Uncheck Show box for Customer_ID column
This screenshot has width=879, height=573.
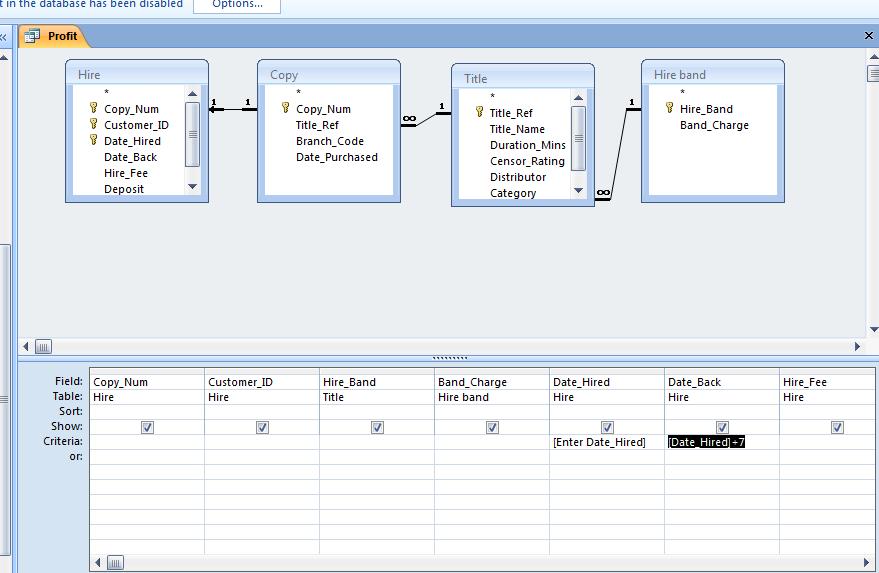coord(262,427)
